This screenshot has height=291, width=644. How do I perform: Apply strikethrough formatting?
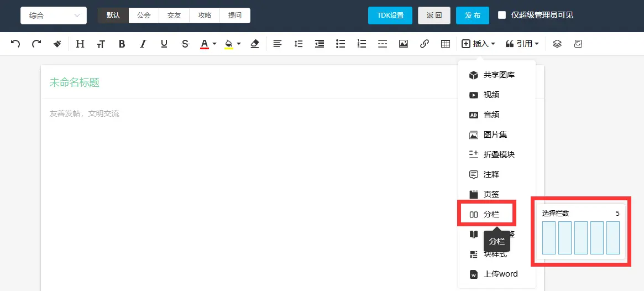(185, 44)
